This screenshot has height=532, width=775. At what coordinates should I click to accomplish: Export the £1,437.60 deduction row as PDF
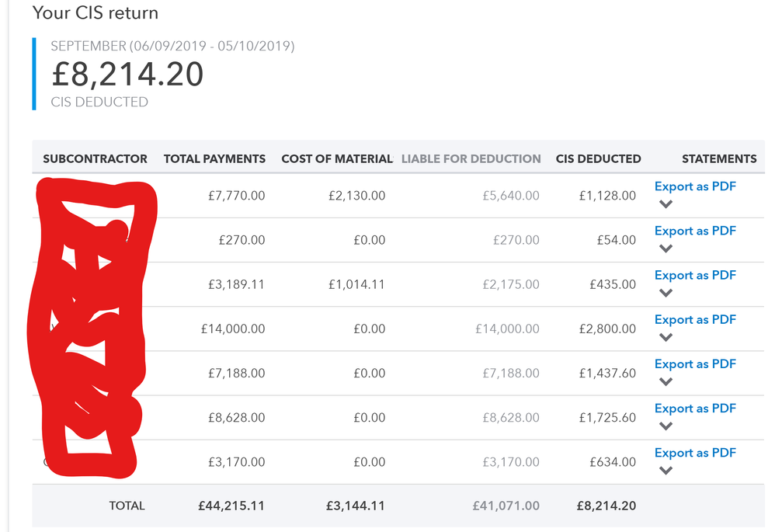695,363
